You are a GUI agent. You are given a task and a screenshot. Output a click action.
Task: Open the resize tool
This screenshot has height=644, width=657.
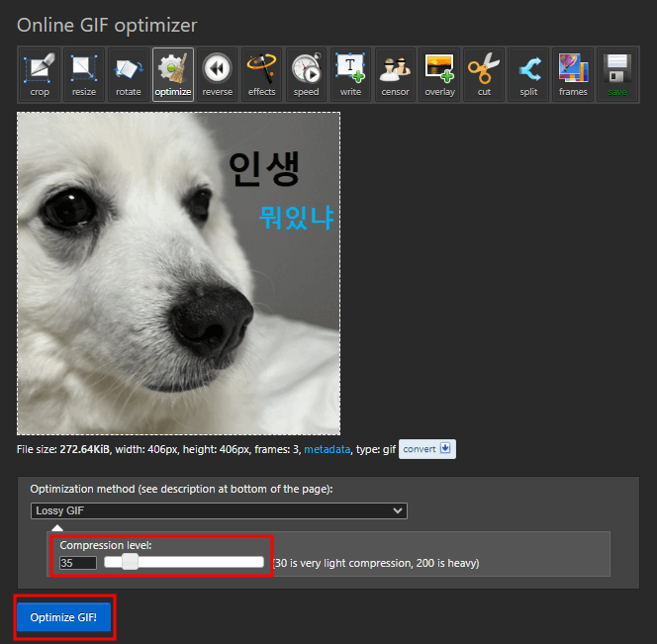click(84, 74)
